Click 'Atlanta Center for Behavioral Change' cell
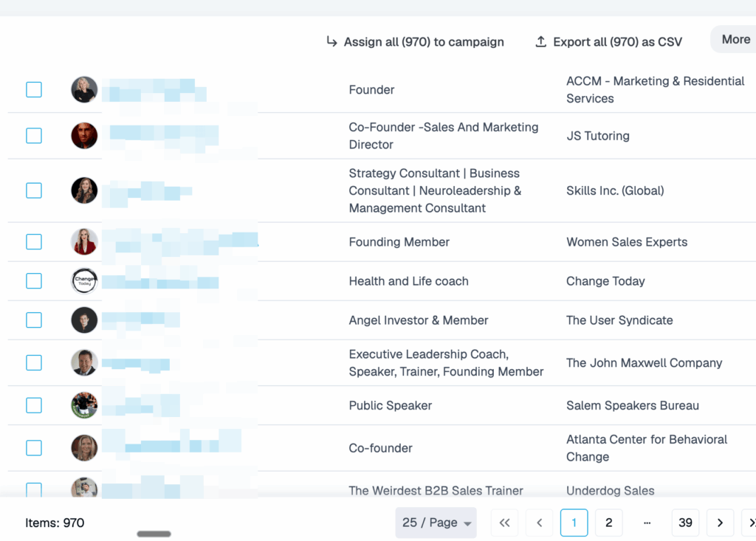Viewport: 756px width, 541px height. [647, 448]
